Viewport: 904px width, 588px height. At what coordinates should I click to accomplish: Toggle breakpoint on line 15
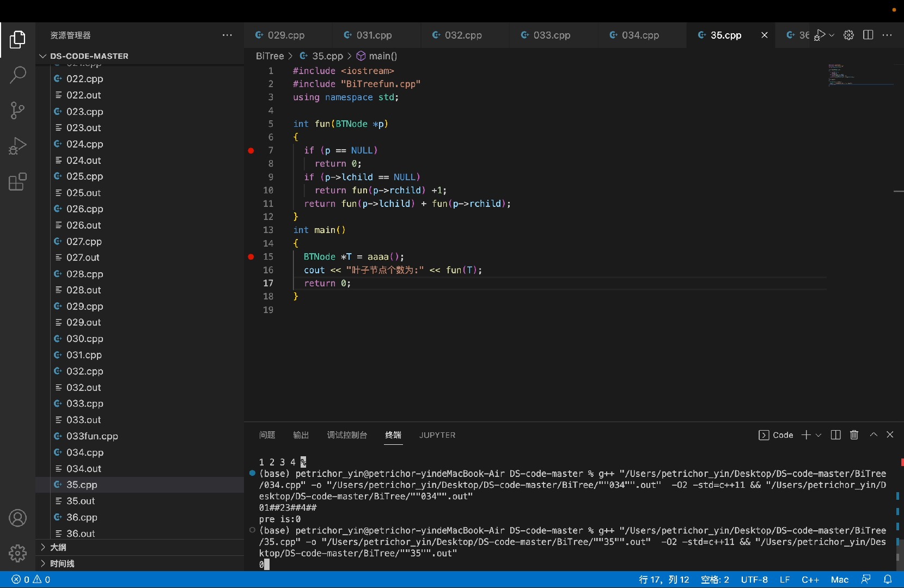(251, 257)
